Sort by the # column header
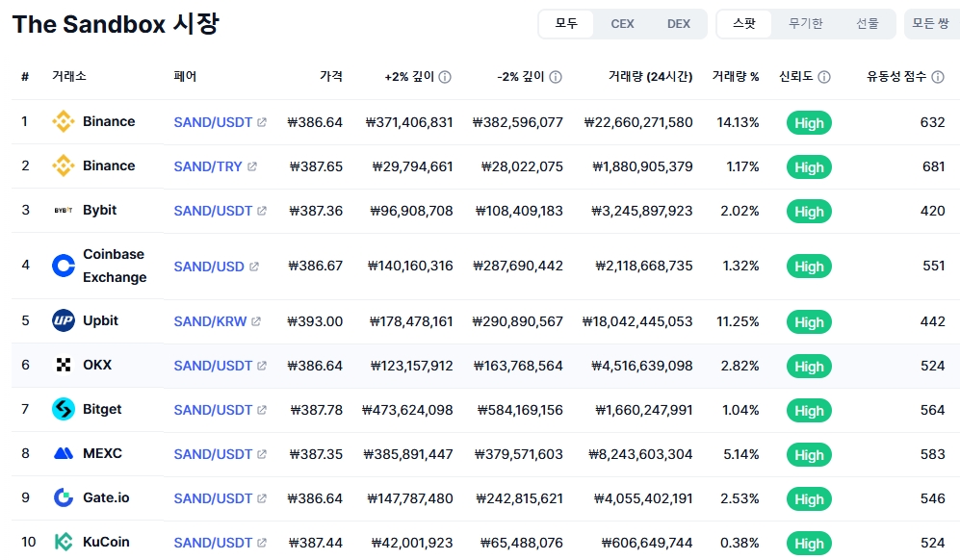This screenshot has width=960, height=560. click(25, 77)
